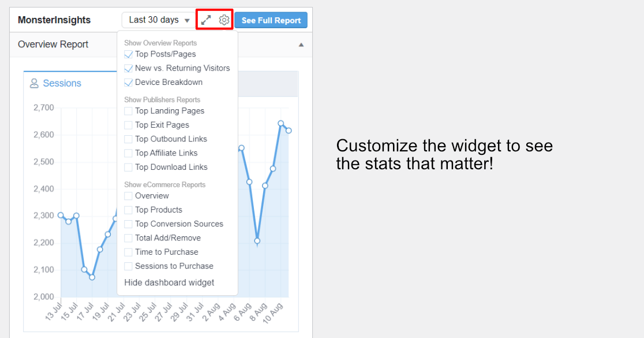Uncheck New vs. Returning Visitors
This screenshot has width=644, height=338.
[128, 68]
